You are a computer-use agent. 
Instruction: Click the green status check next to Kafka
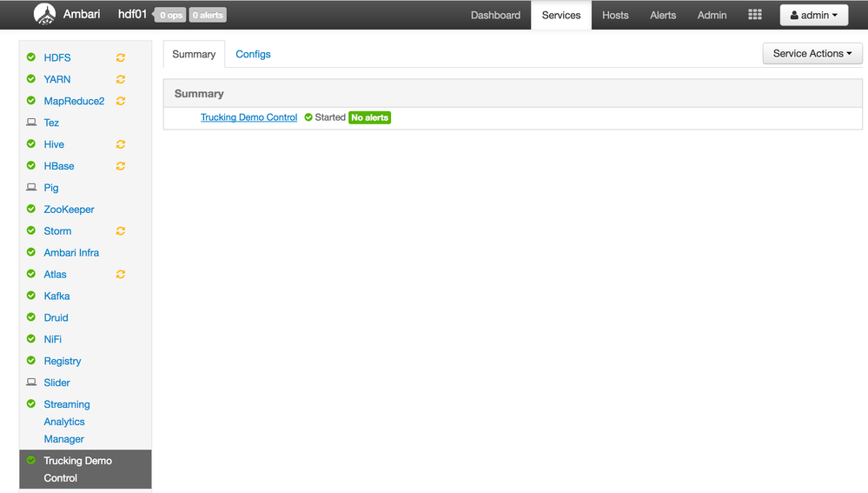31,296
